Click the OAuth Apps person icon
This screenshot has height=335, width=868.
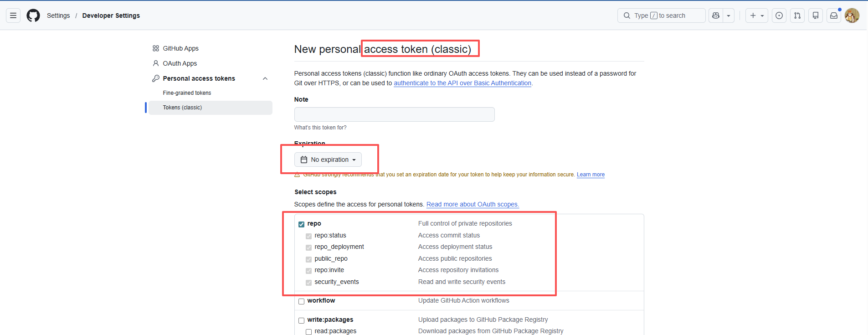(x=156, y=63)
